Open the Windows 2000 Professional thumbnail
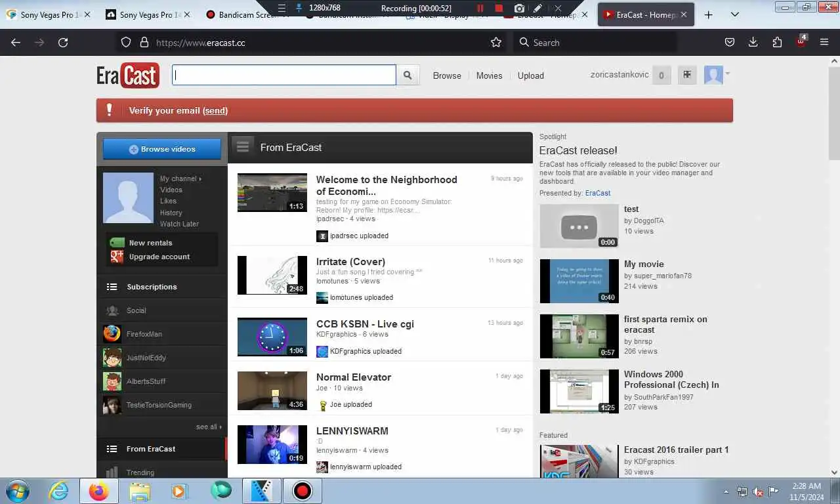The height and width of the screenshot is (504, 840). (x=579, y=391)
